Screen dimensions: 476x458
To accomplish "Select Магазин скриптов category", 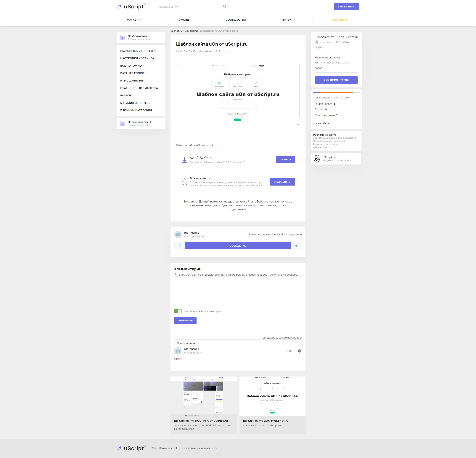I will 135,103.
